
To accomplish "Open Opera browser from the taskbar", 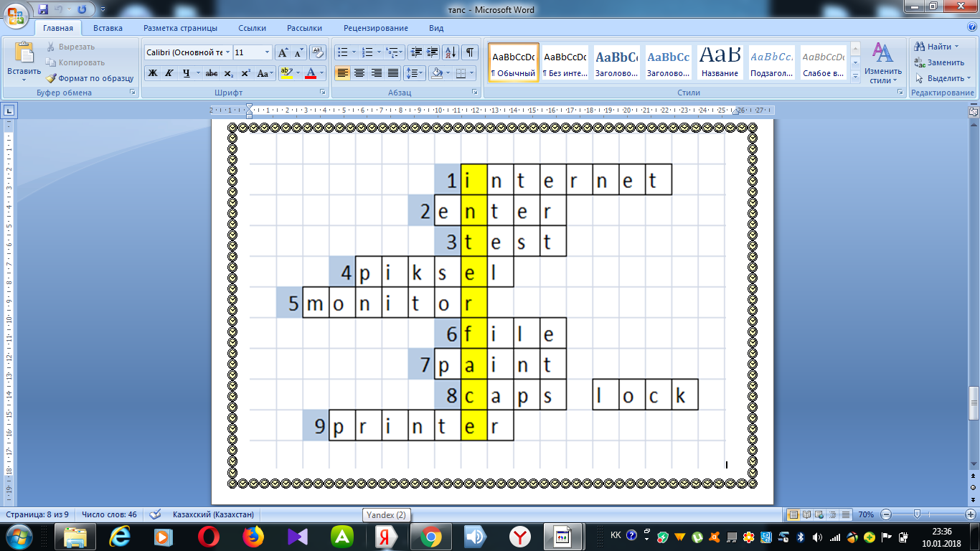I will point(209,536).
